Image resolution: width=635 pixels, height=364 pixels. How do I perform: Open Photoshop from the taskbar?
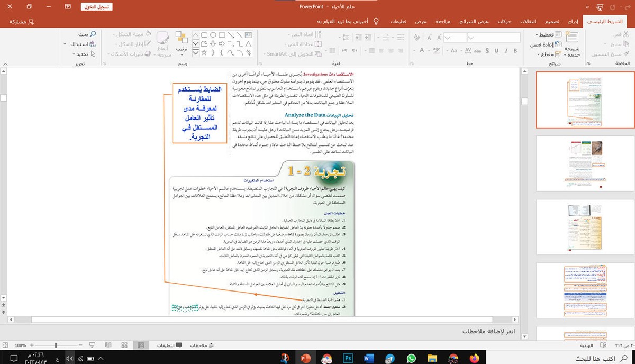click(x=348, y=358)
